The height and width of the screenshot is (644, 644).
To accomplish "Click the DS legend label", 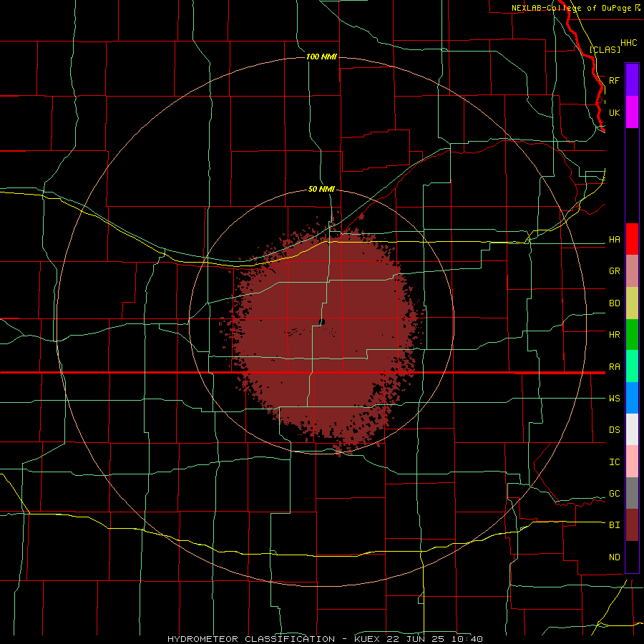I will (614, 430).
